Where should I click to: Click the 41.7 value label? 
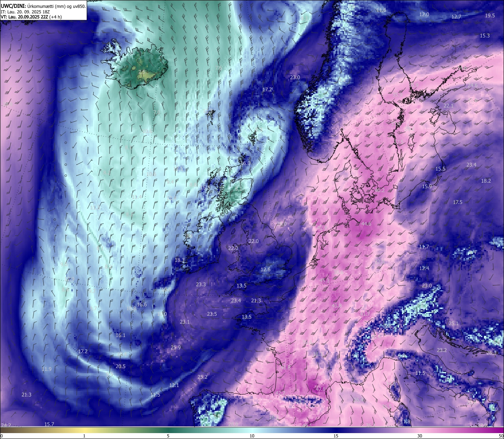click(365, 314)
